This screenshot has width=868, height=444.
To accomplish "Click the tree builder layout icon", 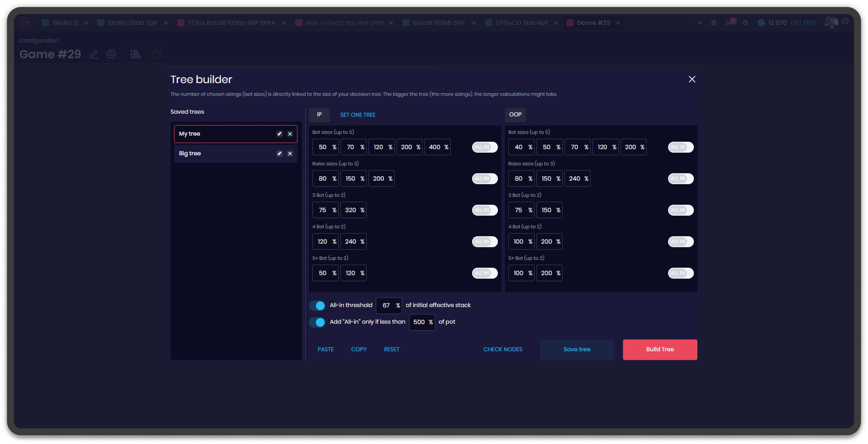I will coord(135,54).
